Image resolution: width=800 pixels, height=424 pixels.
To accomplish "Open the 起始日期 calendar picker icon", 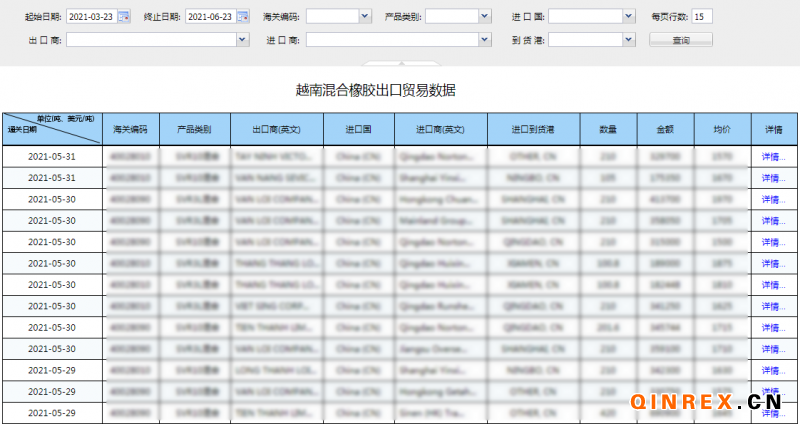I will (x=124, y=17).
